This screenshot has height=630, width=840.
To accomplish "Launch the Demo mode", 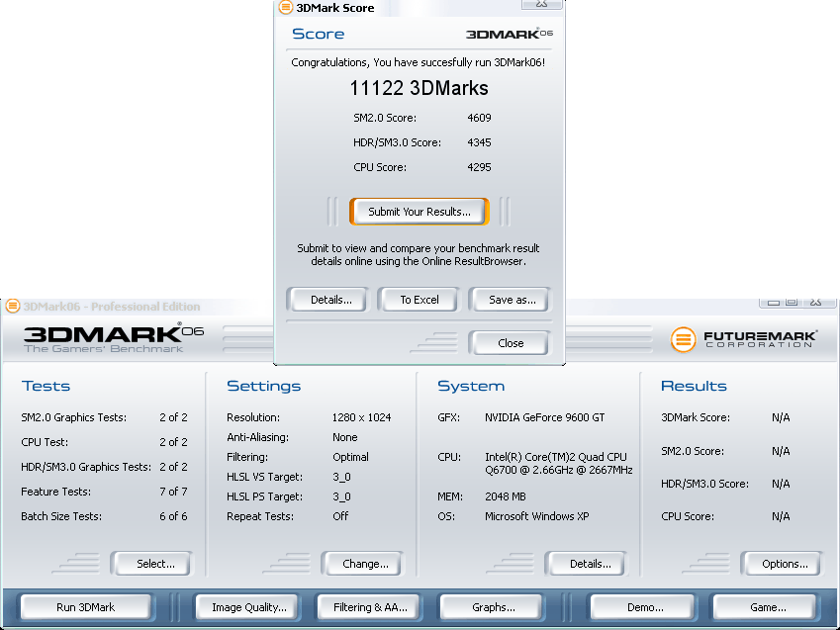I will [642, 607].
